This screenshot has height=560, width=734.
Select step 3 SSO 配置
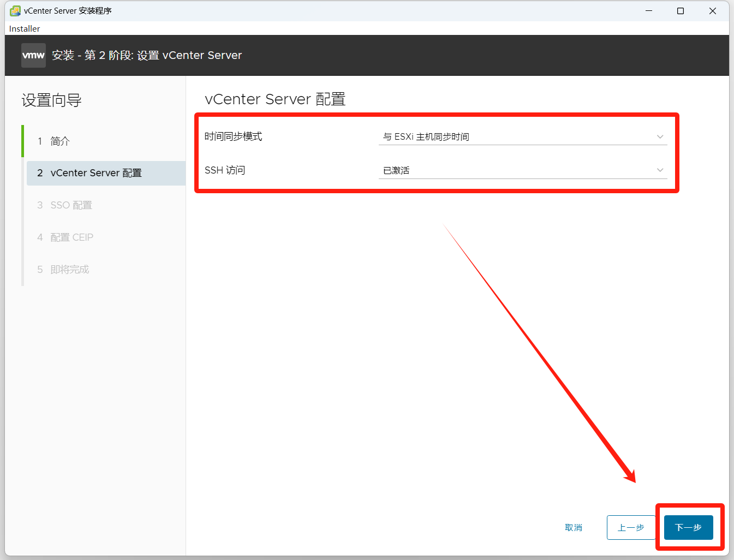pyautogui.click(x=71, y=205)
